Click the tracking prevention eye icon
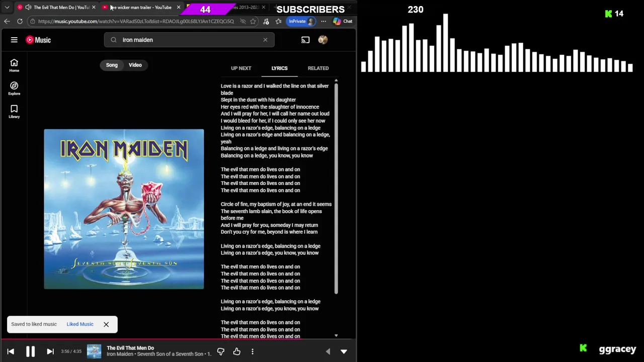Image resolution: width=644 pixels, height=362 pixels. (x=243, y=21)
